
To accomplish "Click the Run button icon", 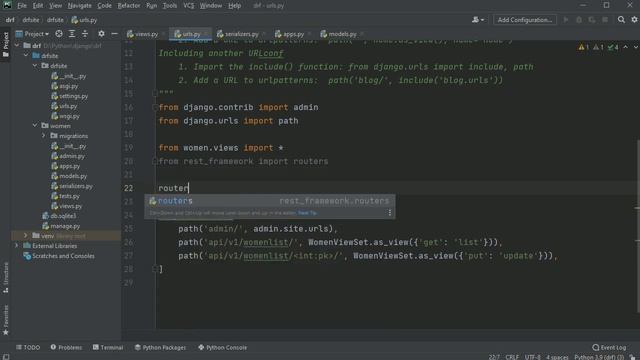I will 566,20.
